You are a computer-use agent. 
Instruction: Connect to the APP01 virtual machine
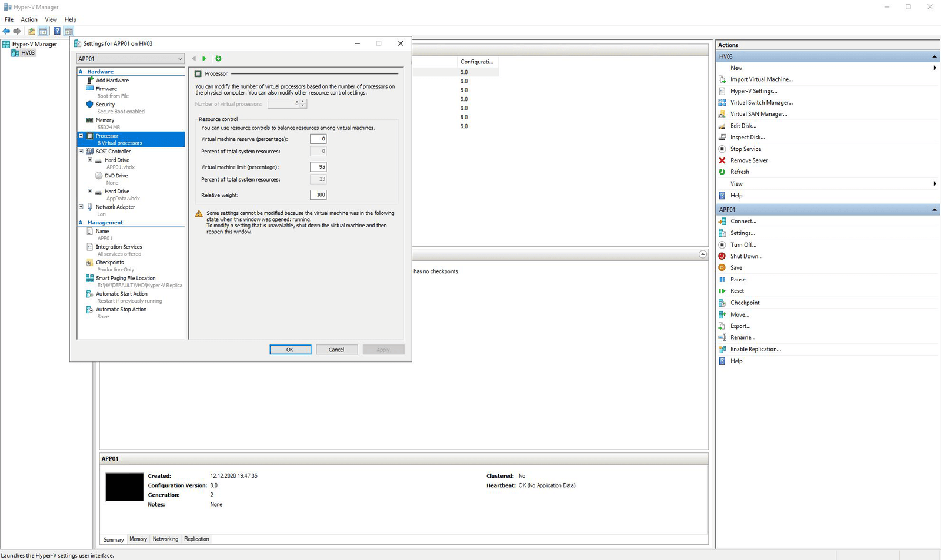coord(743,221)
